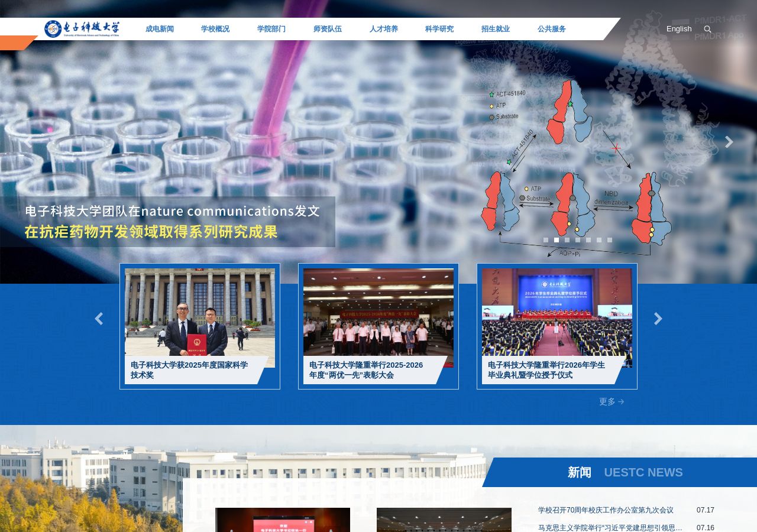The width and height of the screenshot is (757, 532).
Task: Open the 人才培养 menu
Action: pyautogui.click(x=384, y=29)
